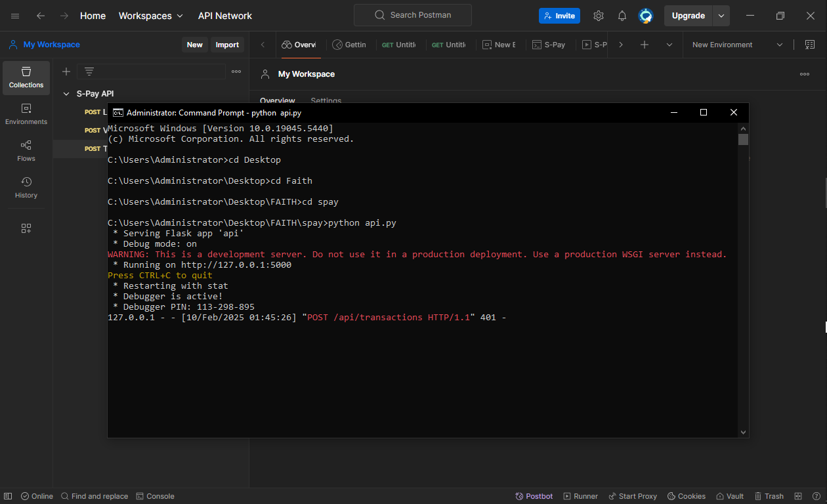
Task: Open Postman settings gear
Action: 599,16
